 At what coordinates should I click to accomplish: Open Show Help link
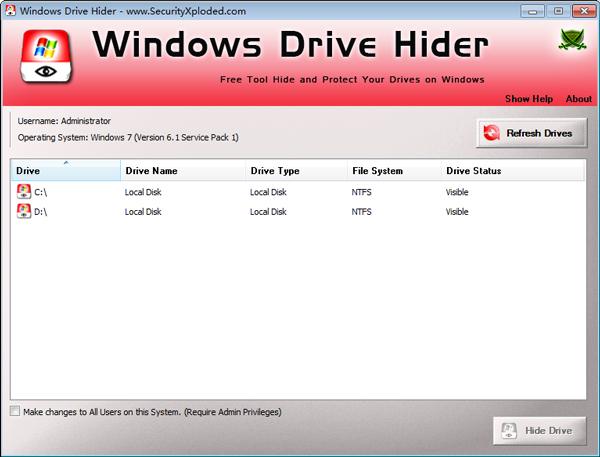pos(529,99)
